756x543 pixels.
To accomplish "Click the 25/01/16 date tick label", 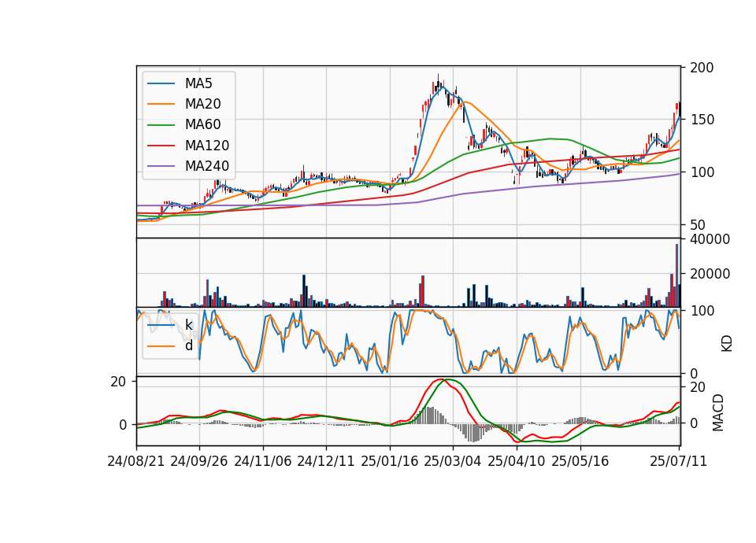I will 390,461.
